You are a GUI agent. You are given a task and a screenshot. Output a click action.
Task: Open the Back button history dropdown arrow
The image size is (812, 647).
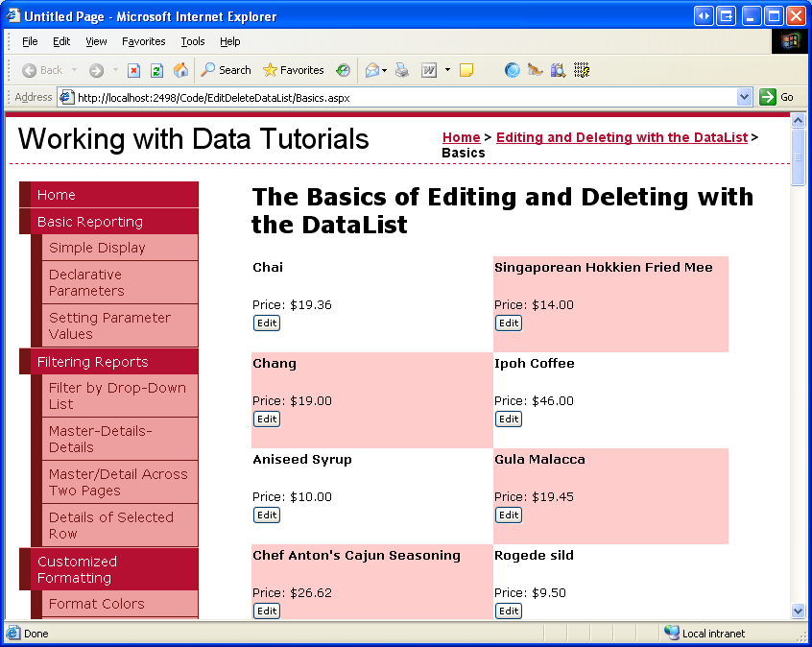(72, 70)
